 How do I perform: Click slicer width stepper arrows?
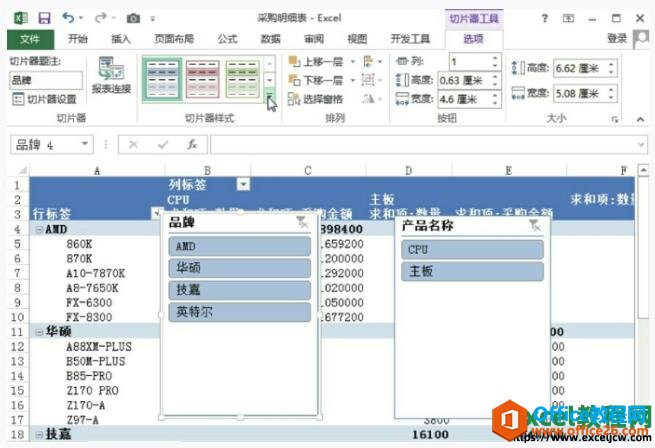click(611, 94)
